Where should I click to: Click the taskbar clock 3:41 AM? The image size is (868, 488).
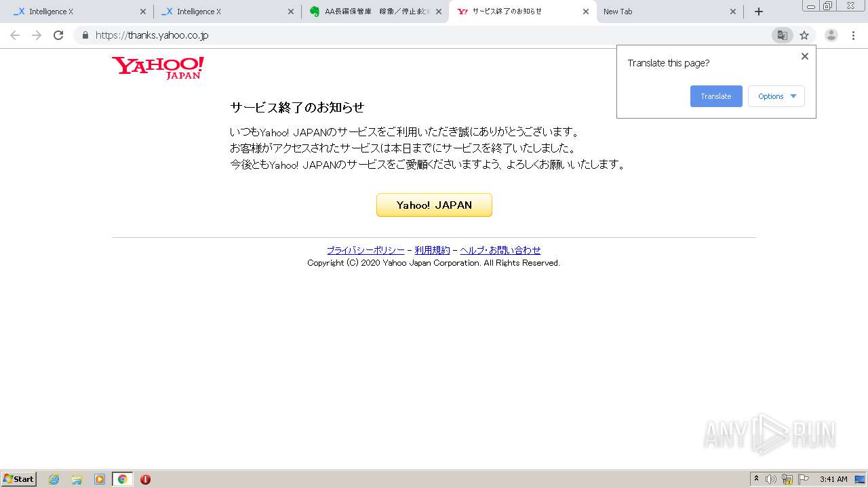click(833, 479)
